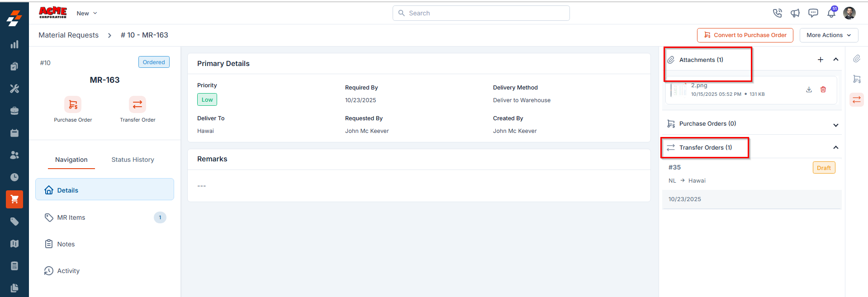This screenshot has height=297, width=868.
Task: Click the MR-163 title text
Action: (x=104, y=80)
